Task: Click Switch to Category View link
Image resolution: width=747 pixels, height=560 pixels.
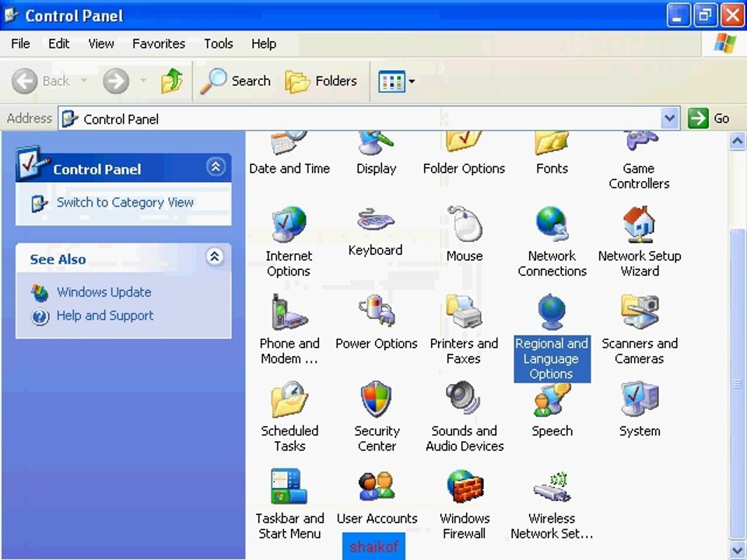Action: pos(124,202)
